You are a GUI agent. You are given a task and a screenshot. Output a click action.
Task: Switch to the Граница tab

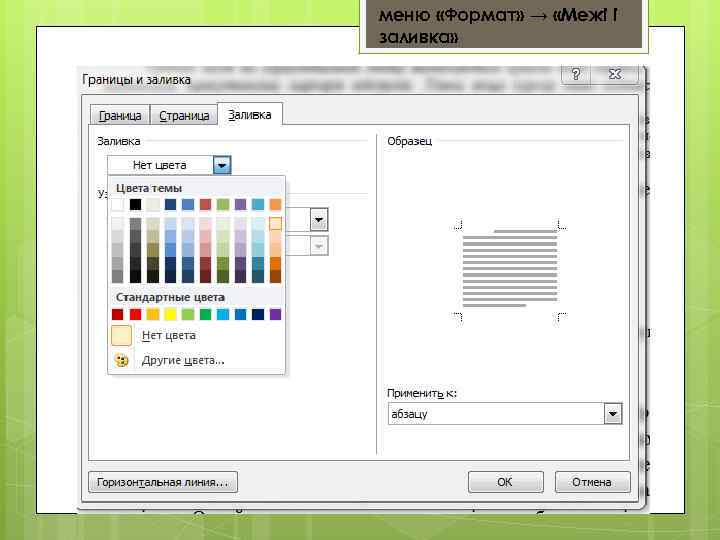coord(120,115)
